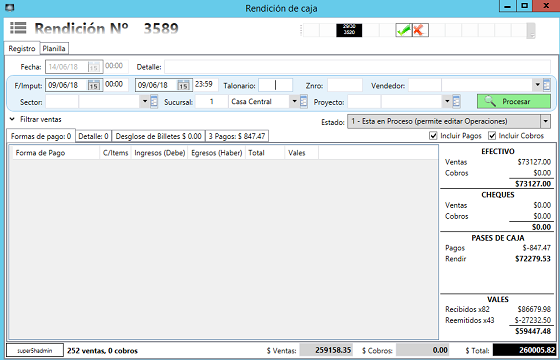Viewport: 560px width, 360px height.
Task: Open calendar for F/Imput end date
Action: pyautogui.click(x=183, y=85)
